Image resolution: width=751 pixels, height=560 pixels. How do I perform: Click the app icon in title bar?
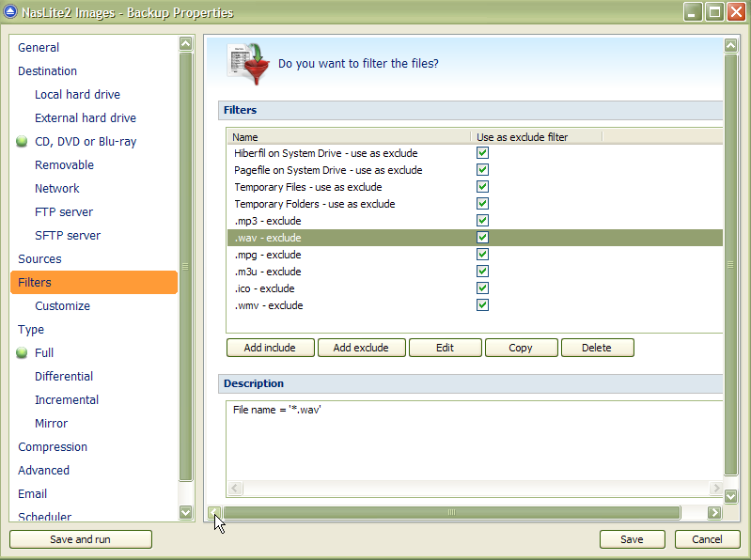[x=10, y=11]
